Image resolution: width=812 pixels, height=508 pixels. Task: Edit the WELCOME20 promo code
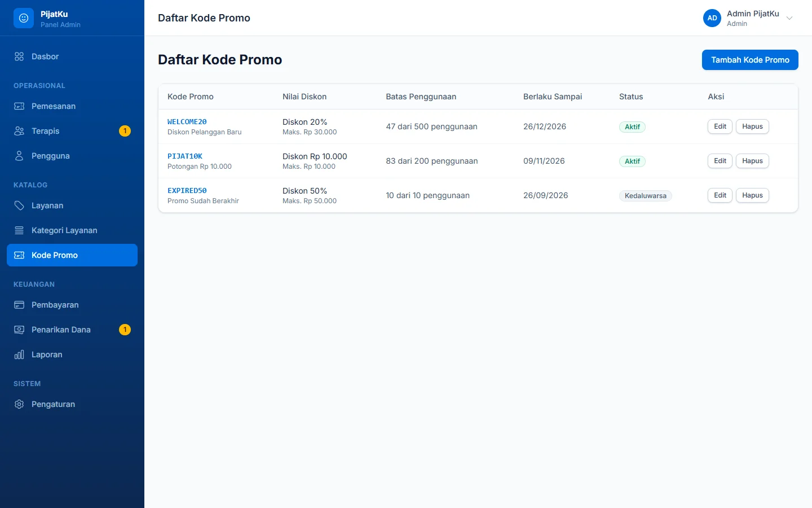coord(720,126)
